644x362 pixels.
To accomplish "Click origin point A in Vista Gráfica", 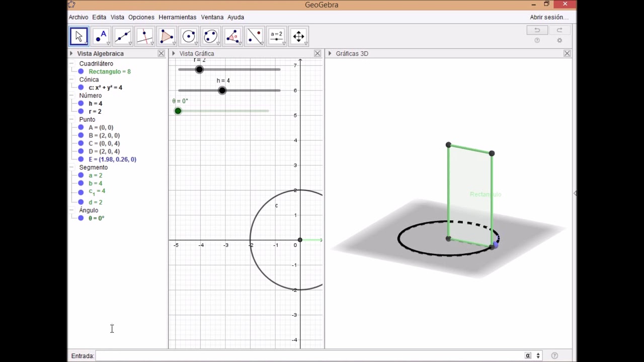I will [x=300, y=240].
